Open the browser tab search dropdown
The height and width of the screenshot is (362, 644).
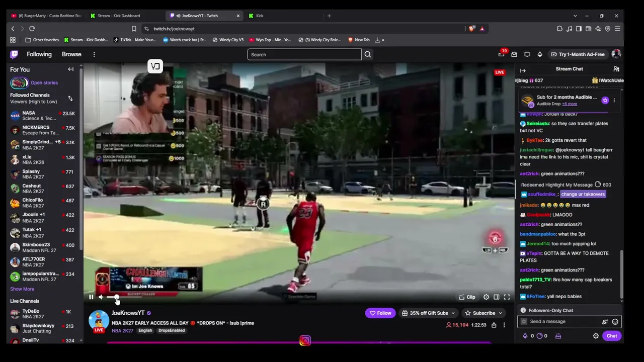click(x=575, y=16)
